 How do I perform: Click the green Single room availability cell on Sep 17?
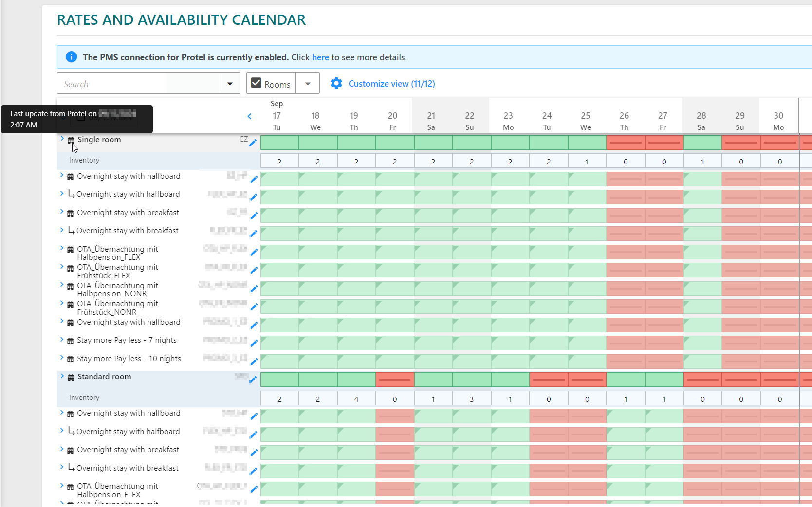279,143
